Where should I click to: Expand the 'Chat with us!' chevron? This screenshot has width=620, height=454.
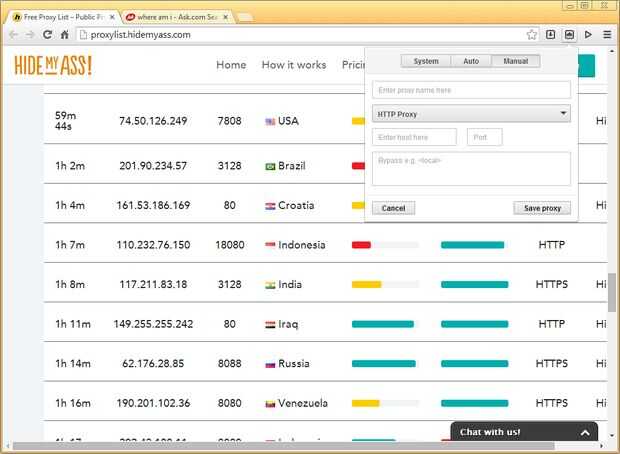coord(585,433)
